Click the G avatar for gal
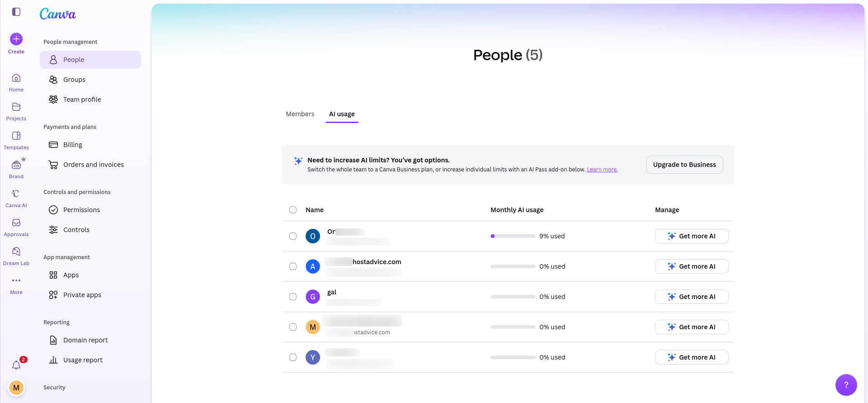868x403 pixels. tap(313, 297)
